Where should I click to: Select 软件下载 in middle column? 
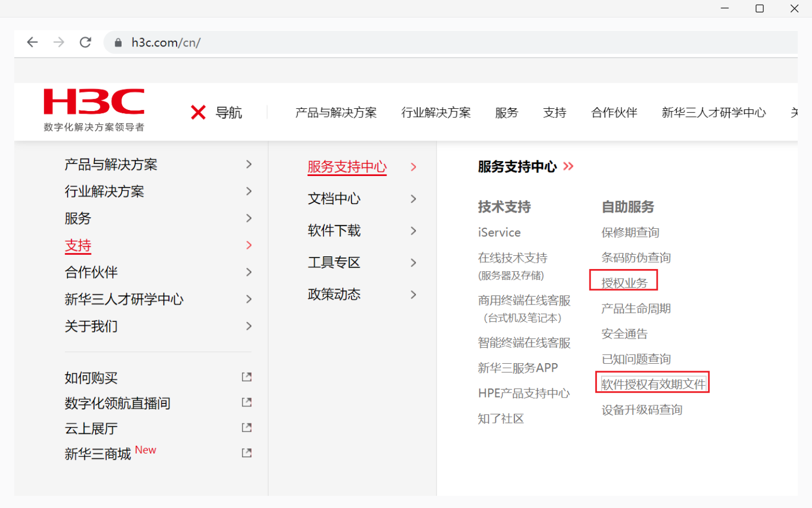pos(334,230)
